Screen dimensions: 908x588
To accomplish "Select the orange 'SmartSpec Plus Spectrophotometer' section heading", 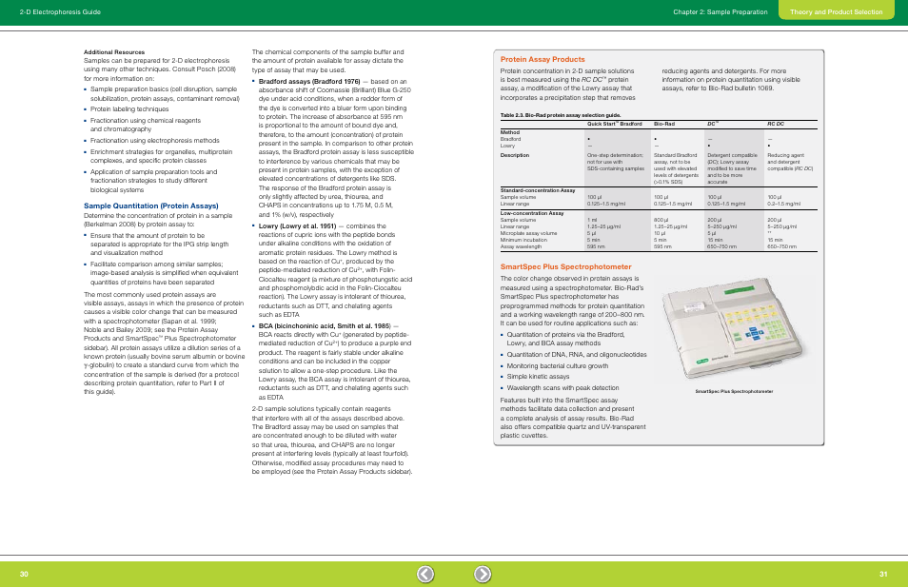I will pos(565,266).
